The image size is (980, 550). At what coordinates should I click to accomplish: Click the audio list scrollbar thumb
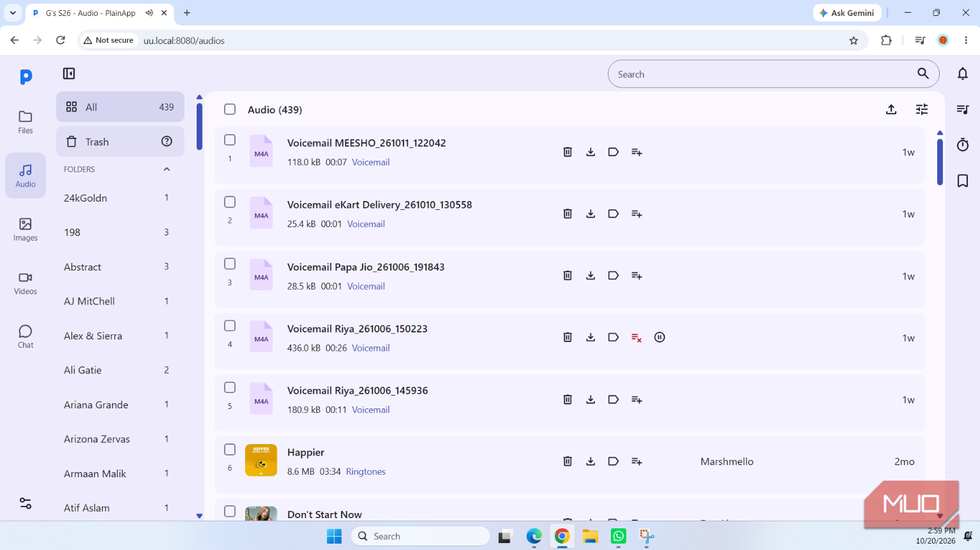pyautogui.click(x=940, y=162)
